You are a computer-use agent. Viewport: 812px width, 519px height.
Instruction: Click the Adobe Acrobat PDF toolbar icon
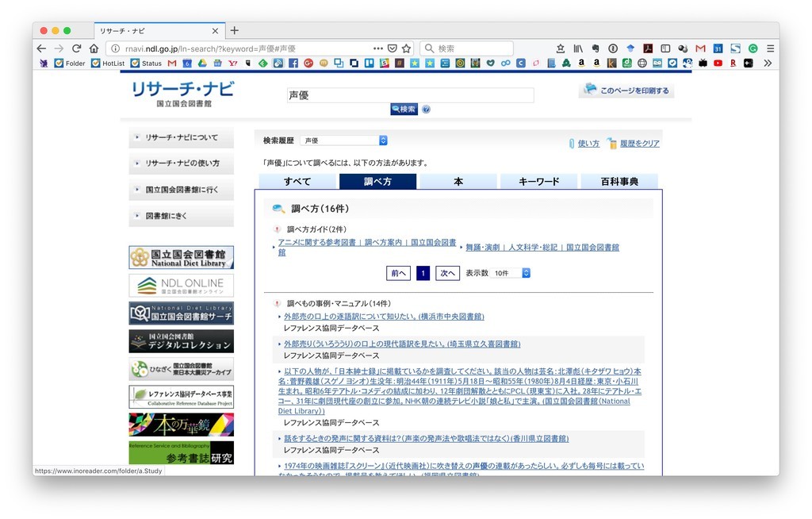pos(648,48)
